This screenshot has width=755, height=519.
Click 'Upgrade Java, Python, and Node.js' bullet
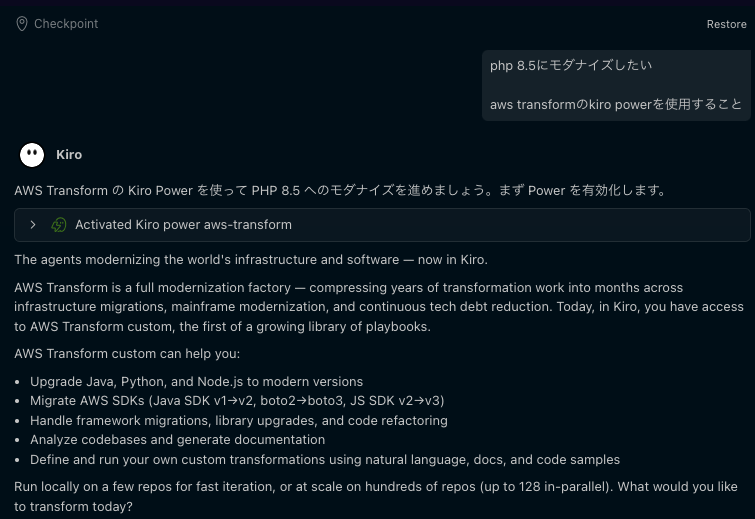point(196,382)
